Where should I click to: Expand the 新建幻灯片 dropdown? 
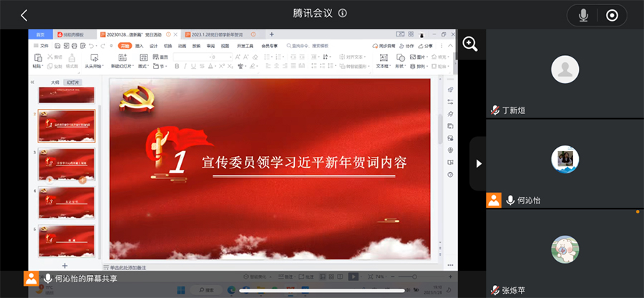(x=121, y=66)
